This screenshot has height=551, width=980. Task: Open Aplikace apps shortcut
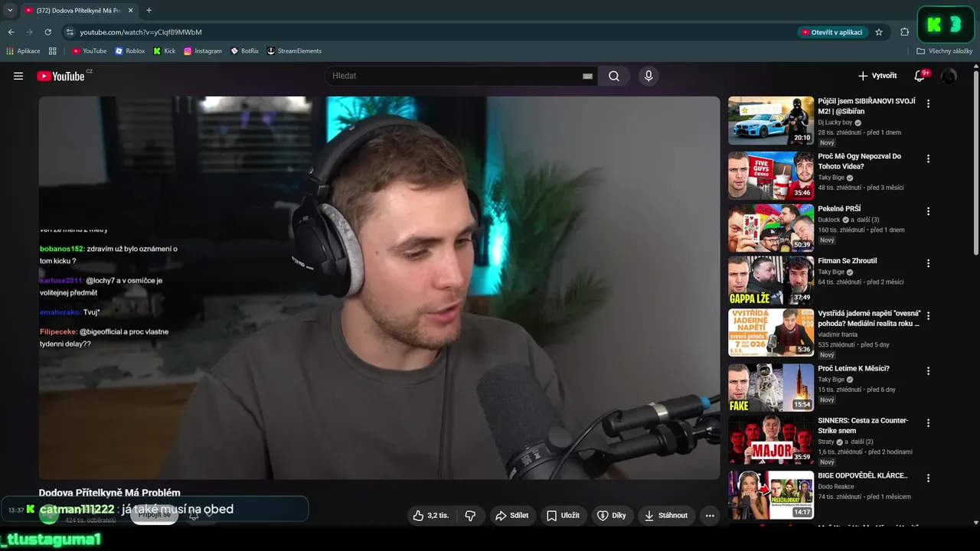pos(23,51)
